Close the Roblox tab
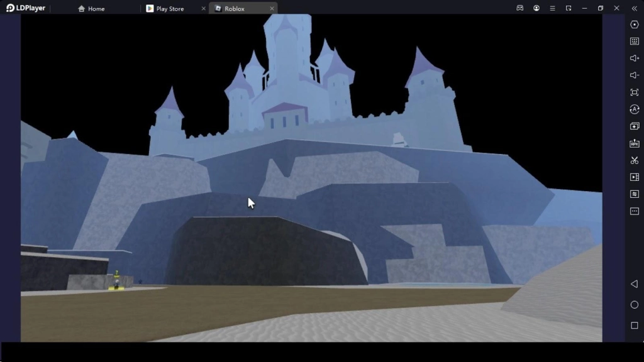This screenshot has height=362, width=644. [x=272, y=8]
